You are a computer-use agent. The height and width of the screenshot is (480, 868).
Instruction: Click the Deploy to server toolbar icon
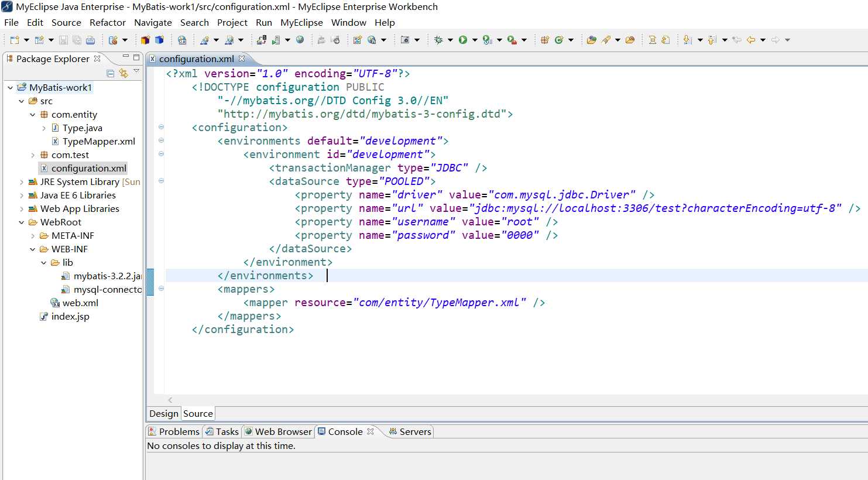[x=262, y=40]
